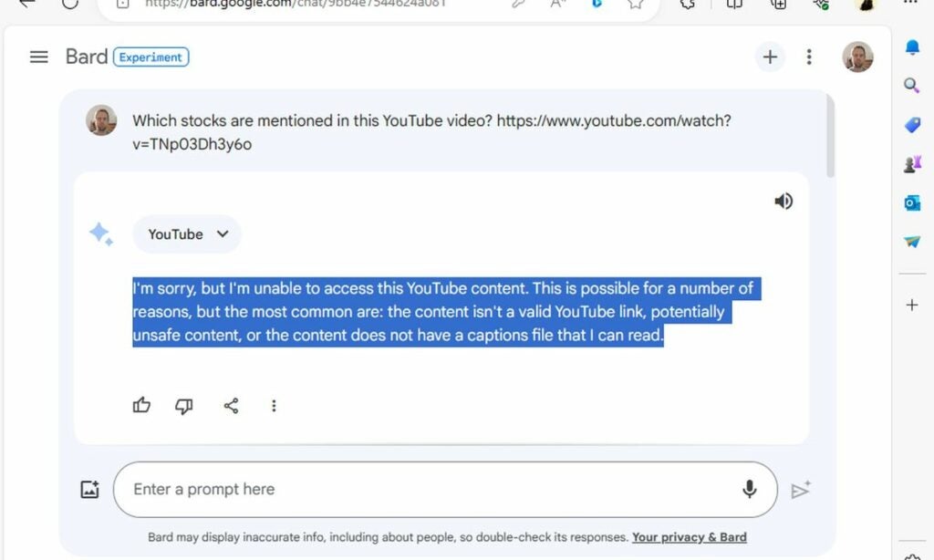Submit the prompt with the send arrow
Screen dimensions: 934x560
[801, 490]
